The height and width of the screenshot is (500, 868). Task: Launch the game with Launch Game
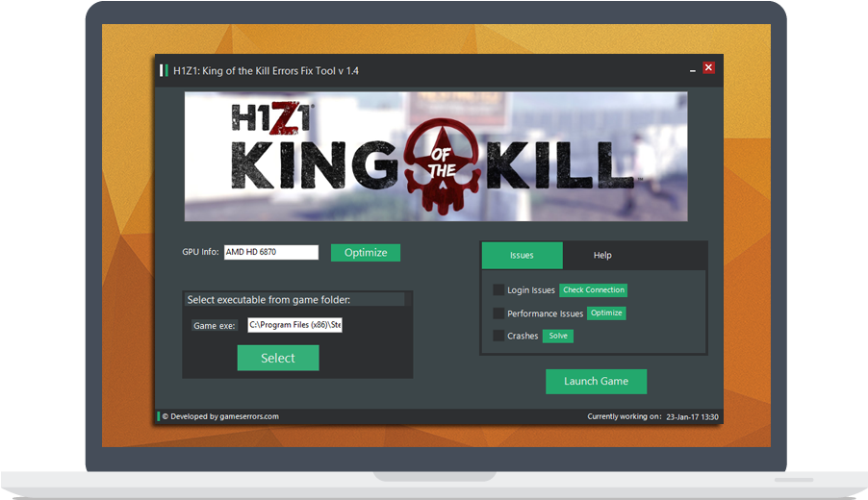point(597,382)
